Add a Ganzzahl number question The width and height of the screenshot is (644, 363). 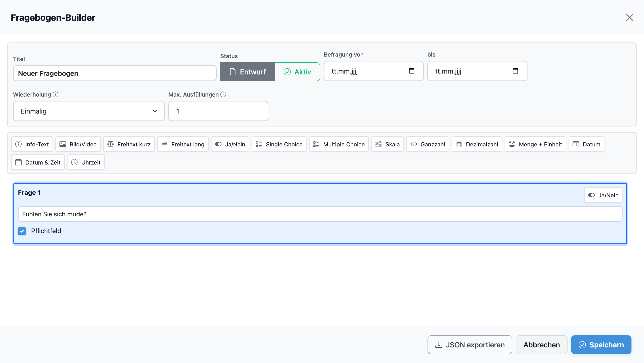click(428, 144)
